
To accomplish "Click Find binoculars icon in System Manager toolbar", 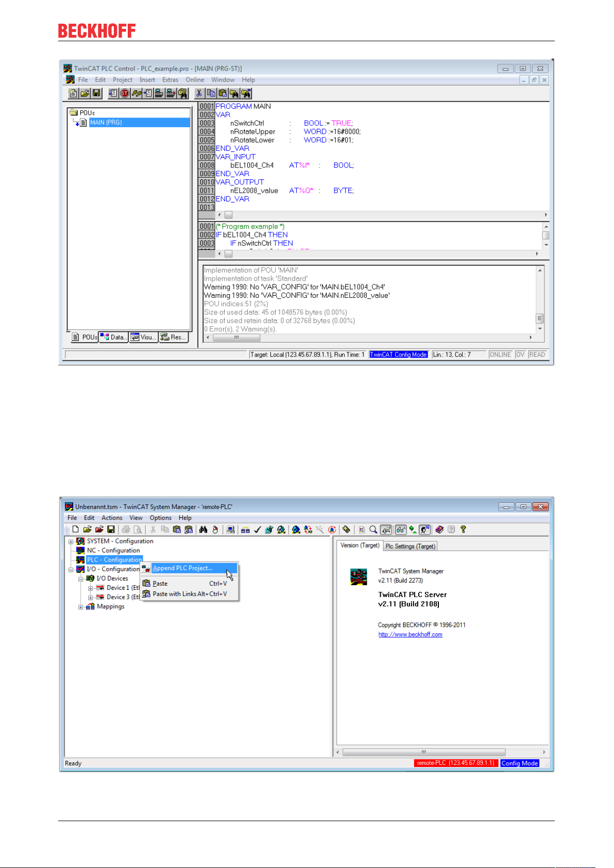I will coord(203,530).
